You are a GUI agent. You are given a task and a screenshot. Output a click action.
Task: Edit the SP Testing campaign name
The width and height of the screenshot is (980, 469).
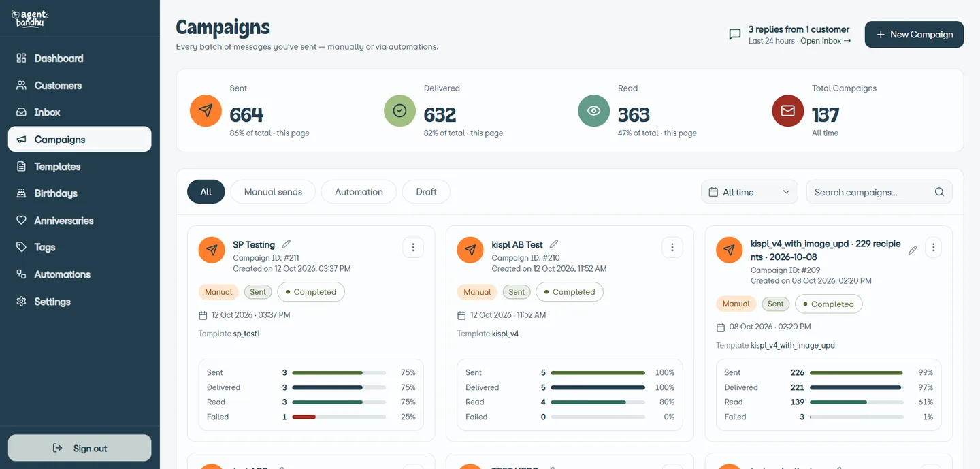coord(287,244)
